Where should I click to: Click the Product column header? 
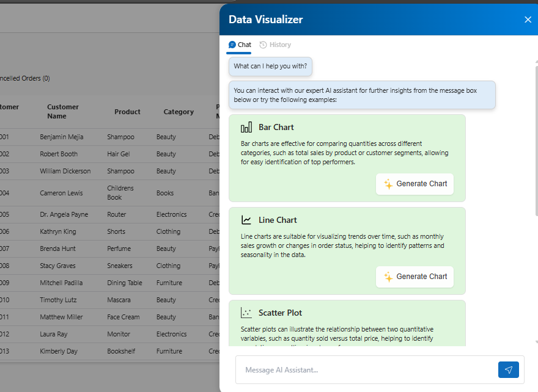[127, 112]
